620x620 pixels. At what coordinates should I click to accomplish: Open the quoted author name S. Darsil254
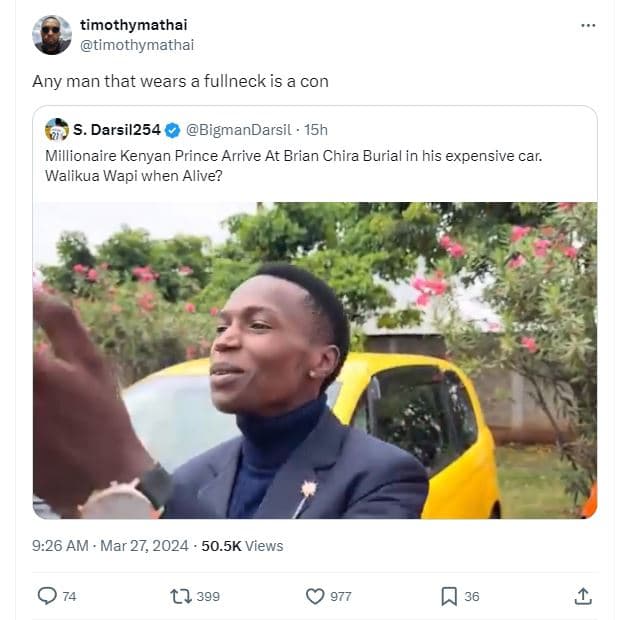117,130
